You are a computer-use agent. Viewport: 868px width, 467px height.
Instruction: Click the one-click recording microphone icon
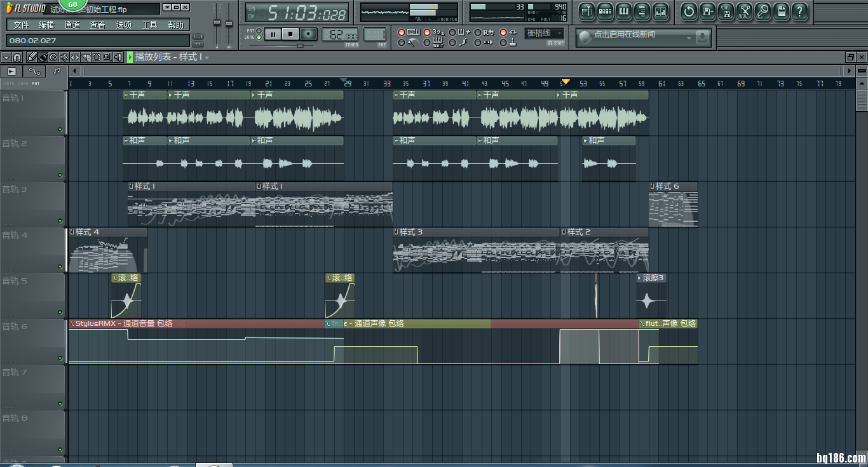(x=763, y=11)
